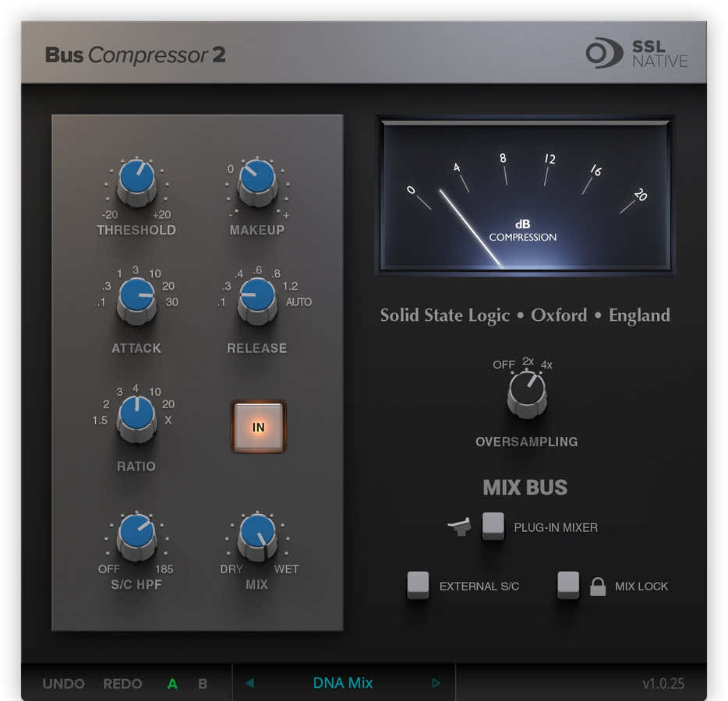Click the DRY label under Mix knob
728x701 pixels.
coord(231,569)
